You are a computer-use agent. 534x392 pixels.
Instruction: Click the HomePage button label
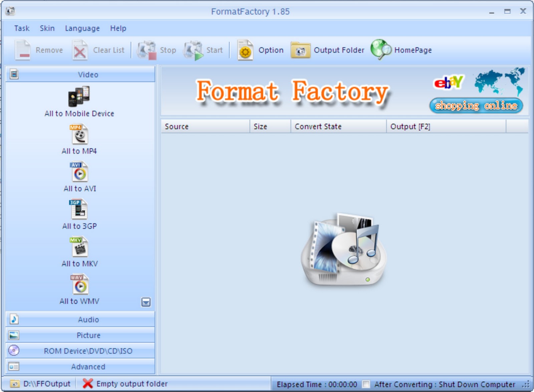(x=413, y=50)
